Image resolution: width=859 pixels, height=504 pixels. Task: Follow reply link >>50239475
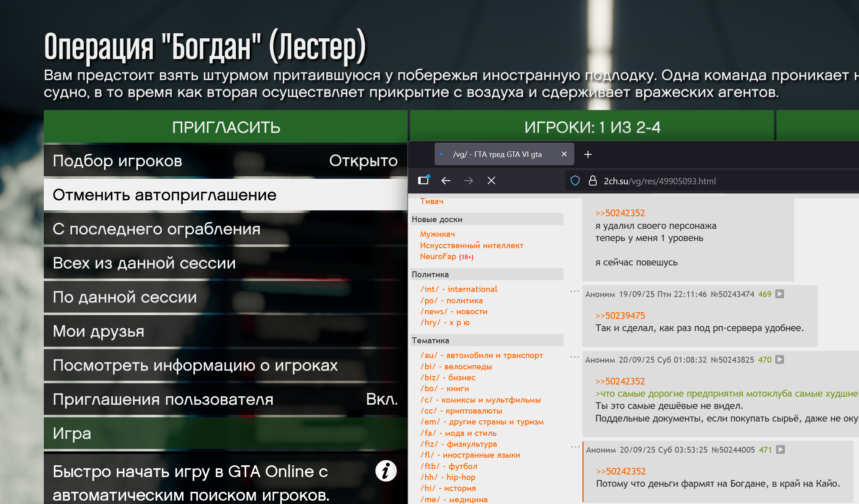coord(620,316)
